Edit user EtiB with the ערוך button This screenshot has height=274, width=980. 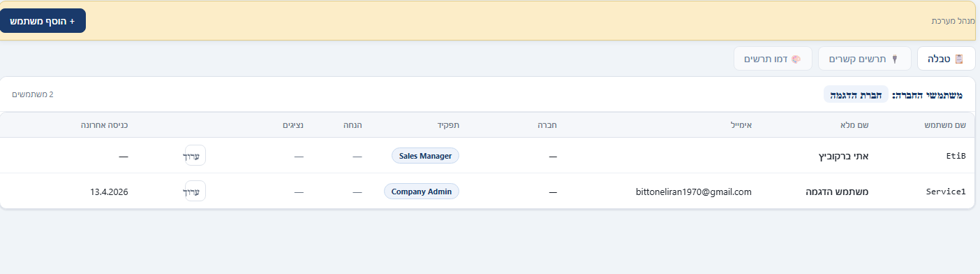(x=195, y=156)
